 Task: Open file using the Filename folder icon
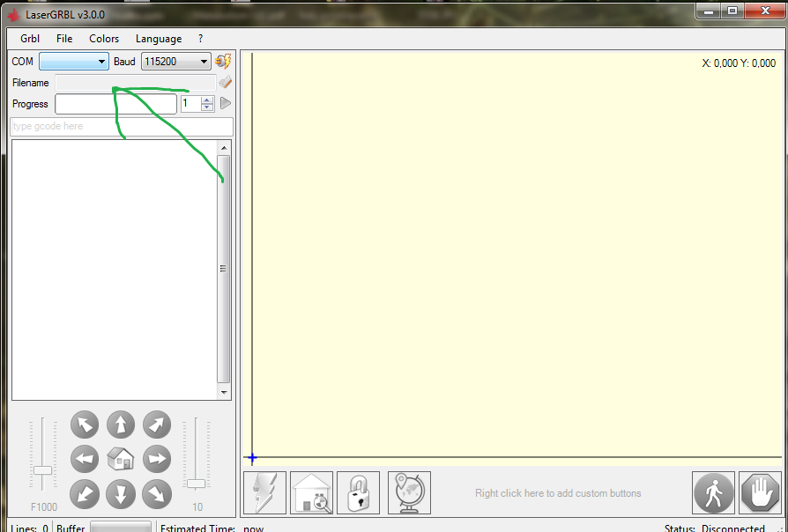[226, 82]
